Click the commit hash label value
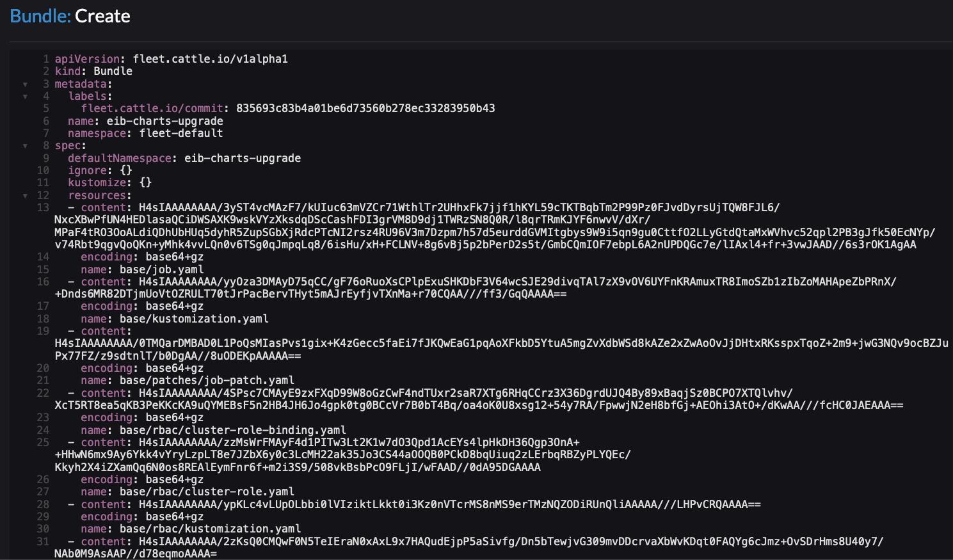This screenshot has width=953, height=560. click(365, 108)
